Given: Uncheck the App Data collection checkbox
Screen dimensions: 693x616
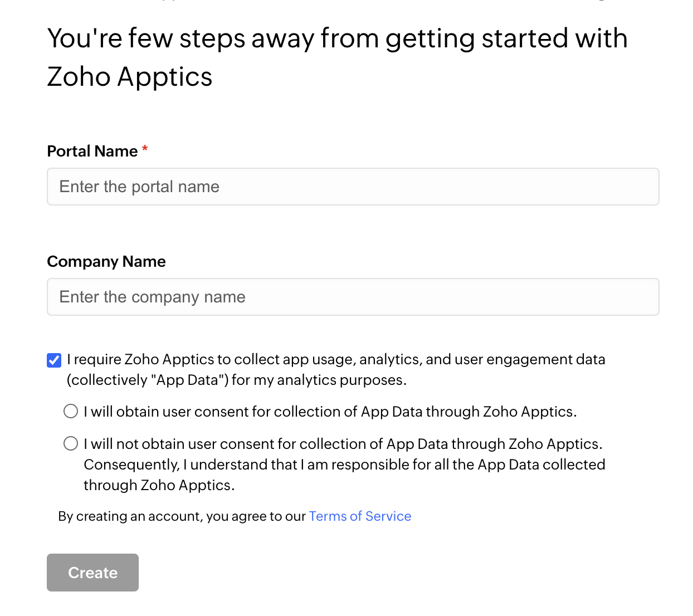Looking at the screenshot, I should point(54,360).
